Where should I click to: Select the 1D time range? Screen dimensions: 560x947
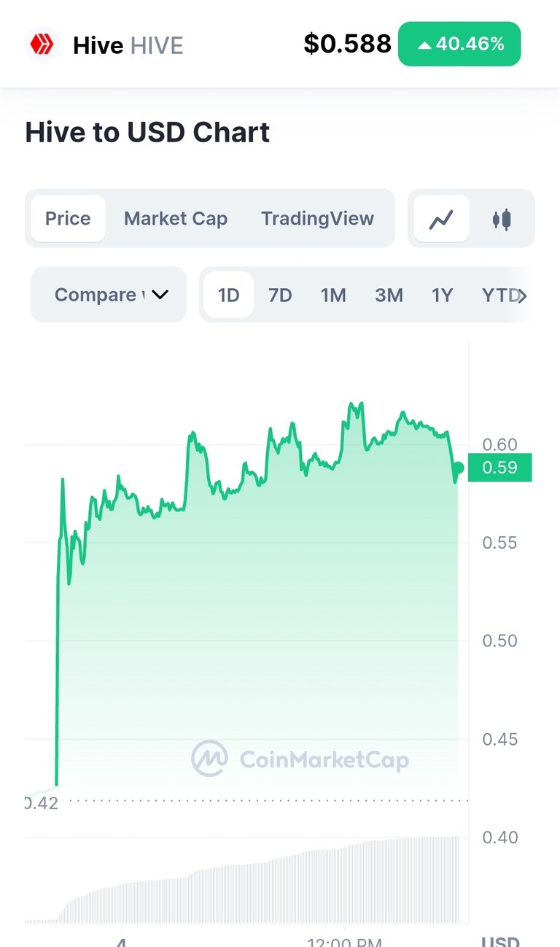coord(229,295)
